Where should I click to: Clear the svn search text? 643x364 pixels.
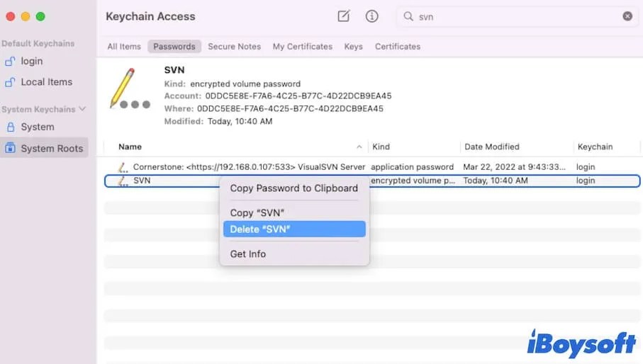(627, 16)
